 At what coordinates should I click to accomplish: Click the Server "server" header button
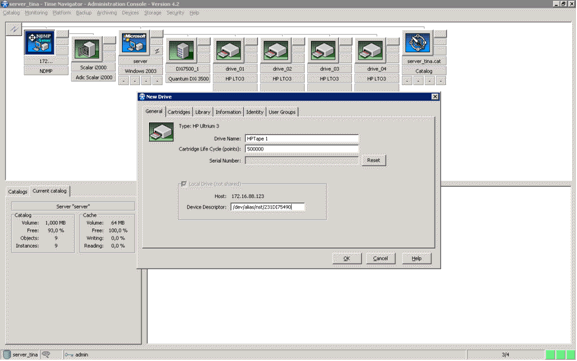[73, 206]
